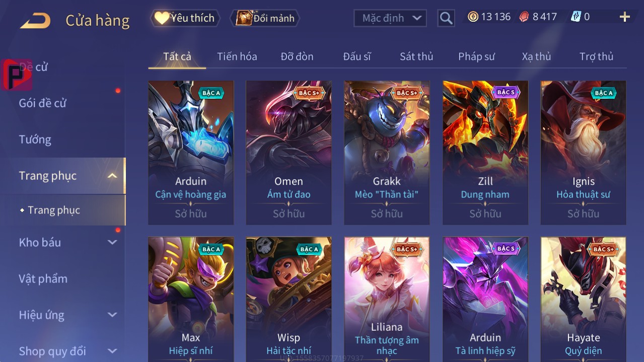Click the back arrow icon
644x362 pixels.
(x=35, y=20)
